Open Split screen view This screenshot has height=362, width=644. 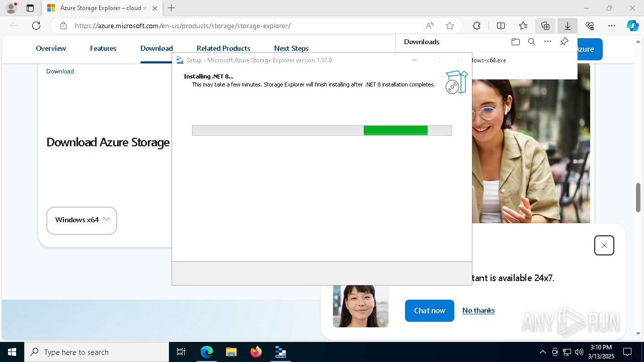[501, 26]
